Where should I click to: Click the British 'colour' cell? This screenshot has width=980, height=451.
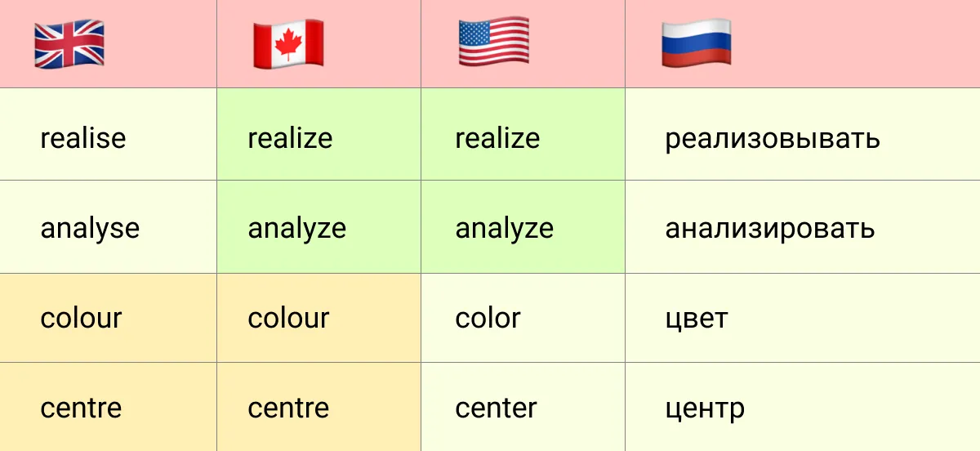(x=108, y=317)
